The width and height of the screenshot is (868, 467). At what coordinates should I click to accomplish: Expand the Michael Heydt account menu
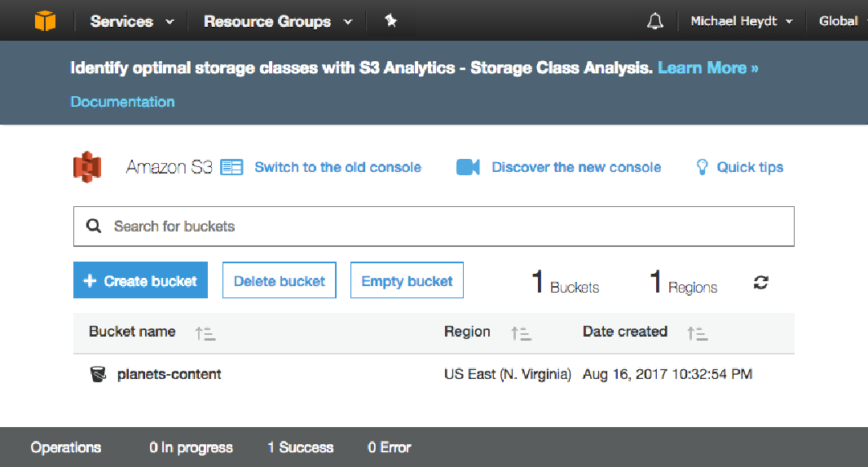741,21
